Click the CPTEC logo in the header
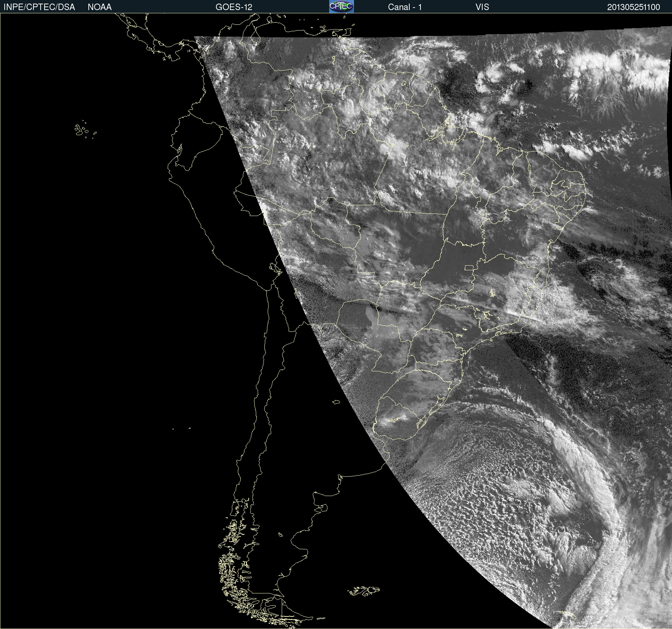 (x=341, y=6)
